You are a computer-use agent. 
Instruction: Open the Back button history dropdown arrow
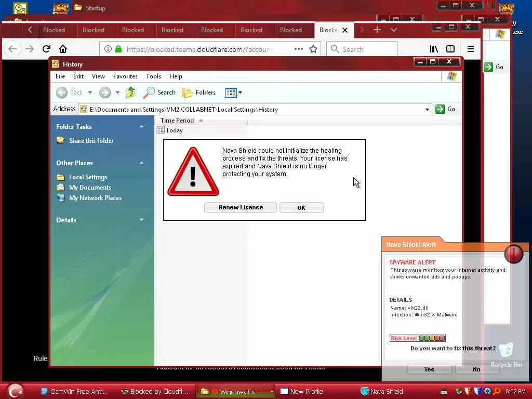pyautogui.click(x=90, y=92)
